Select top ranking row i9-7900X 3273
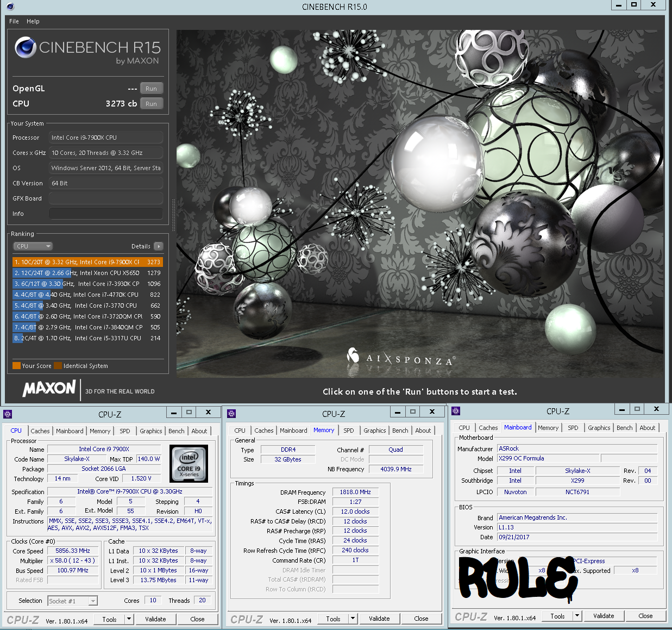Viewport: 672px width, 630px height. click(87, 262)
